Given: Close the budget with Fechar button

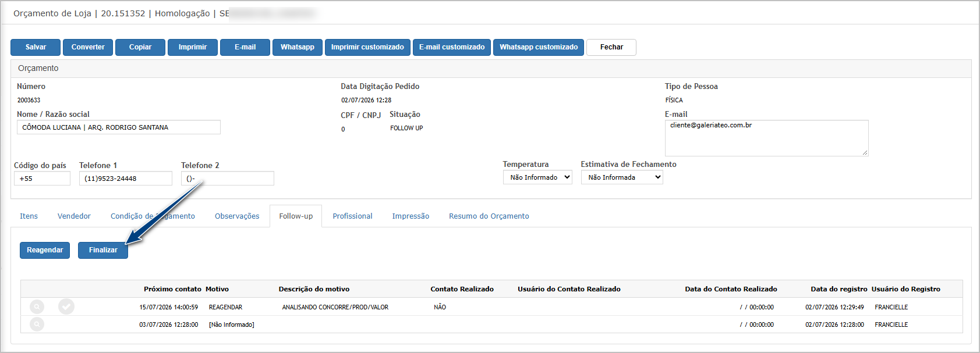Looking at the screenshot, I should tap(611, 47).
